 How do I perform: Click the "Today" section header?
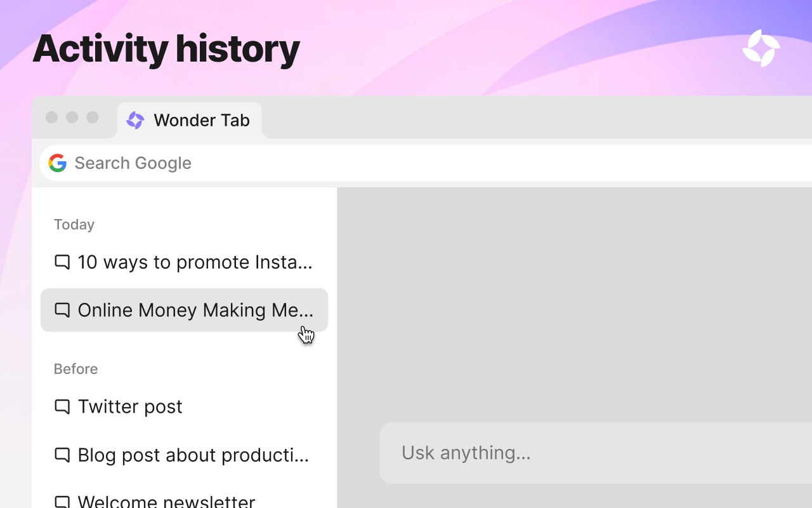coord(74,224)
